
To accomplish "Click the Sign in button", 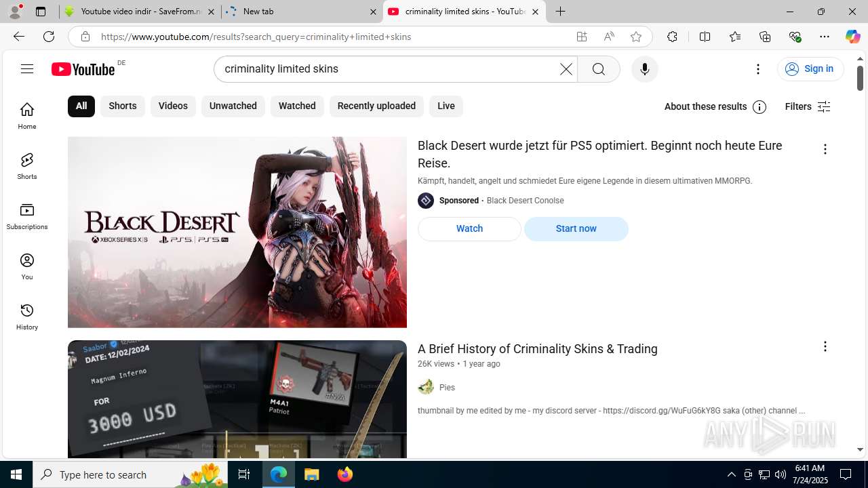I will click(810, 69).
